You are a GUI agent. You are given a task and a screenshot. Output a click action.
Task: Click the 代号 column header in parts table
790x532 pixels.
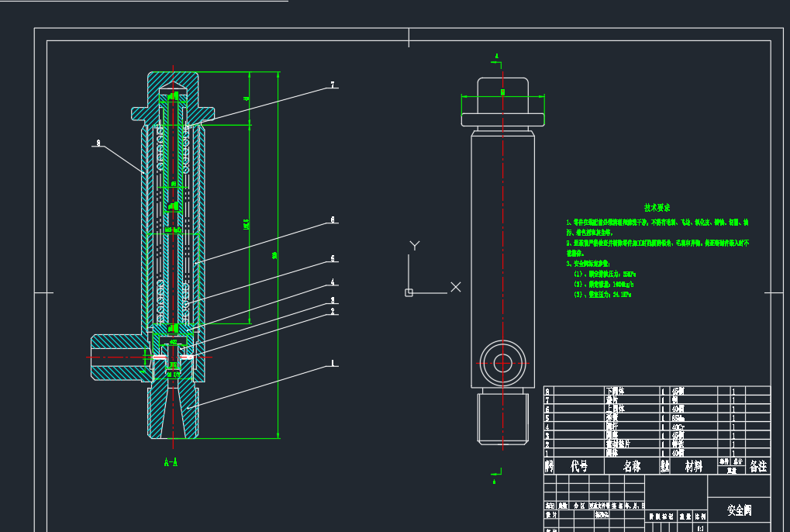pos(579,466)
